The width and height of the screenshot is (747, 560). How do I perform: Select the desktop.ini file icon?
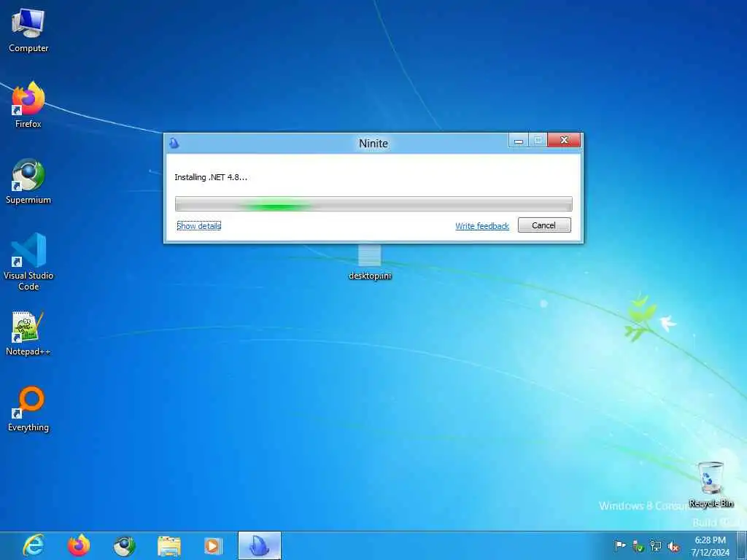(370, 262)
